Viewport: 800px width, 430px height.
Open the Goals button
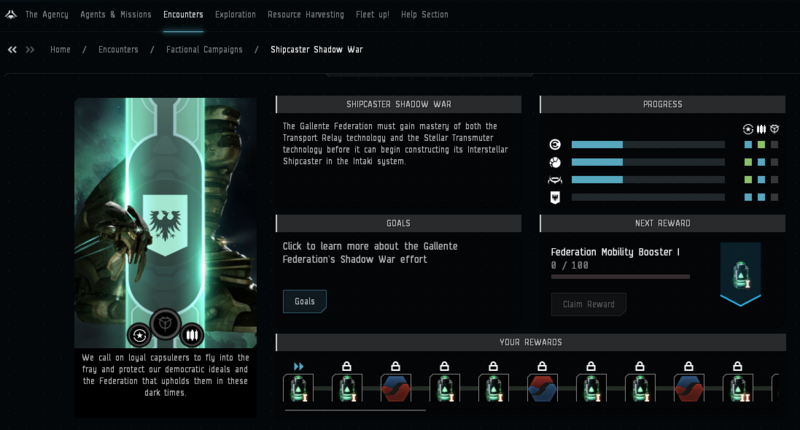pos(305,301)
